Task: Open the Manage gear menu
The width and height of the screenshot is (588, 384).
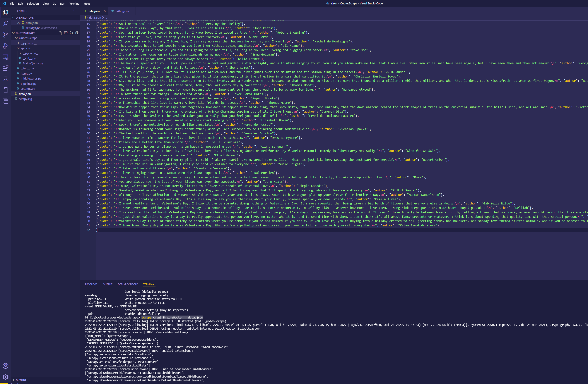Action: 5,377
